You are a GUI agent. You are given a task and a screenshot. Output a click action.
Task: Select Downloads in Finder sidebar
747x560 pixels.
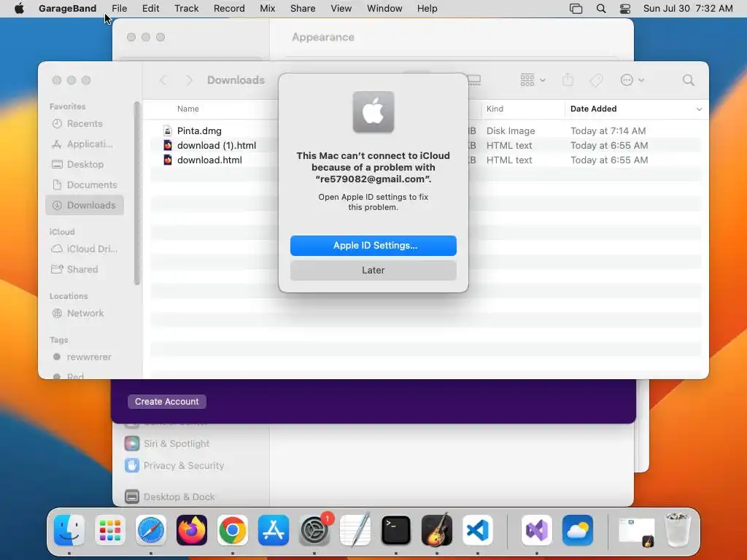pos(85,205)
